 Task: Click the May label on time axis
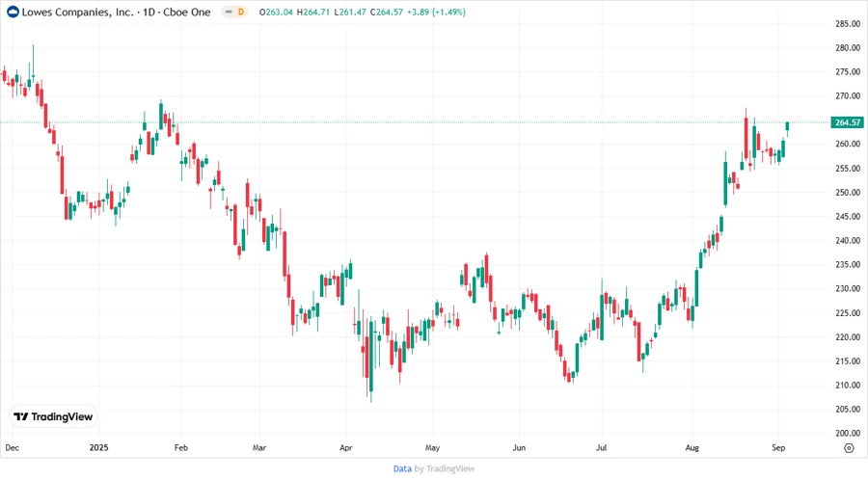pos(432,447)
